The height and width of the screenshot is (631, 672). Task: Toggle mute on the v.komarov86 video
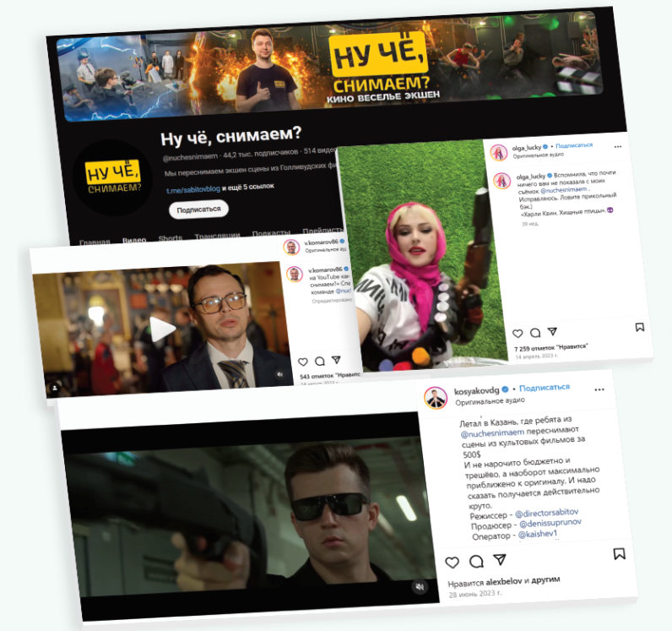pyautogui.click(x=279, y=374)
